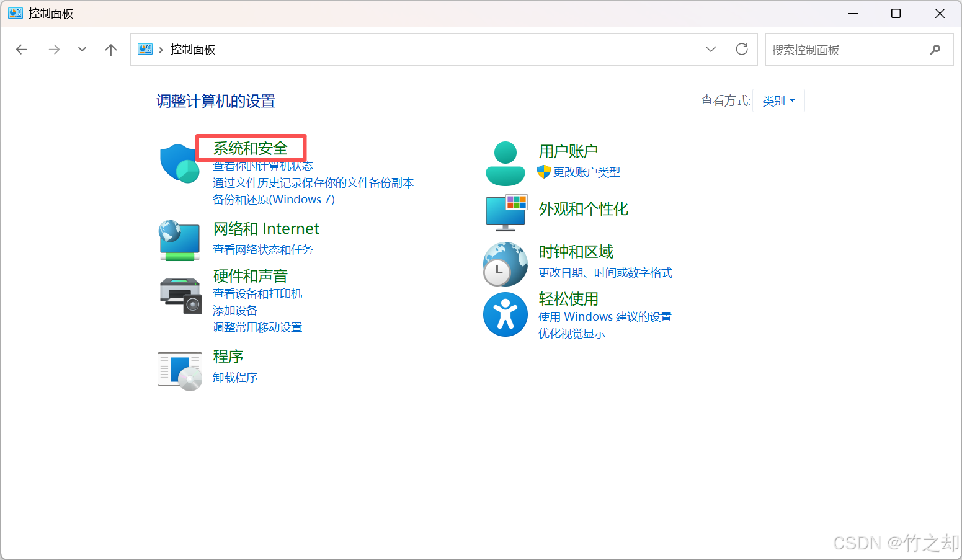
Task: Open the 程序 disc icon
Action: [x=180, y=371]
